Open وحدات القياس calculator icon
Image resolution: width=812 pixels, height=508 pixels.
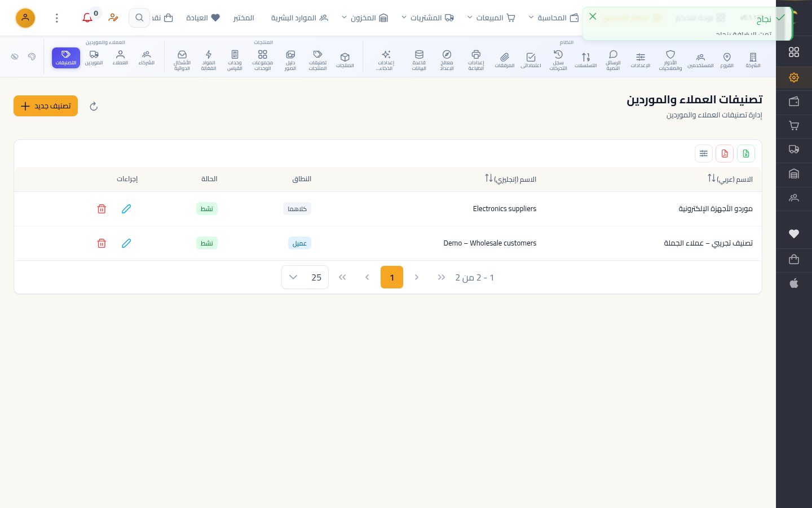pos(235,60)
